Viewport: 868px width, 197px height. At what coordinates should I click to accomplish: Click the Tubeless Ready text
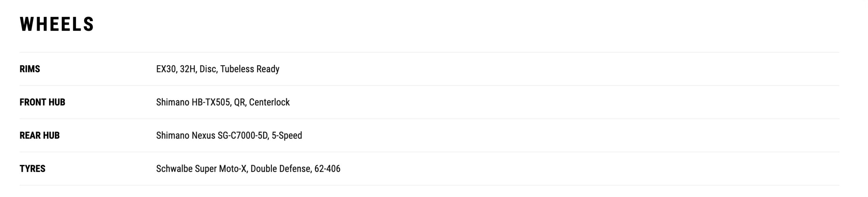pos(250,69)
